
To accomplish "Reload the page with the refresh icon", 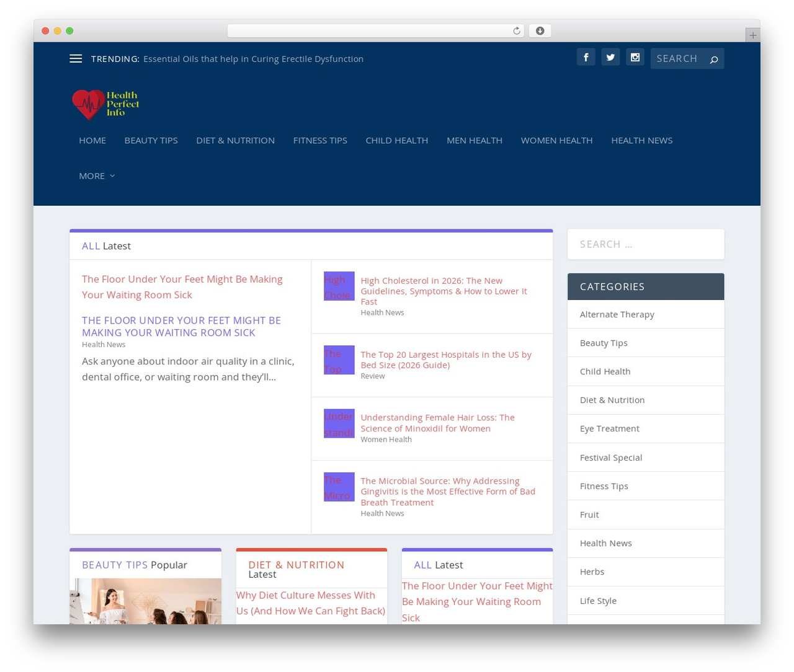I will tap(516, 31).
